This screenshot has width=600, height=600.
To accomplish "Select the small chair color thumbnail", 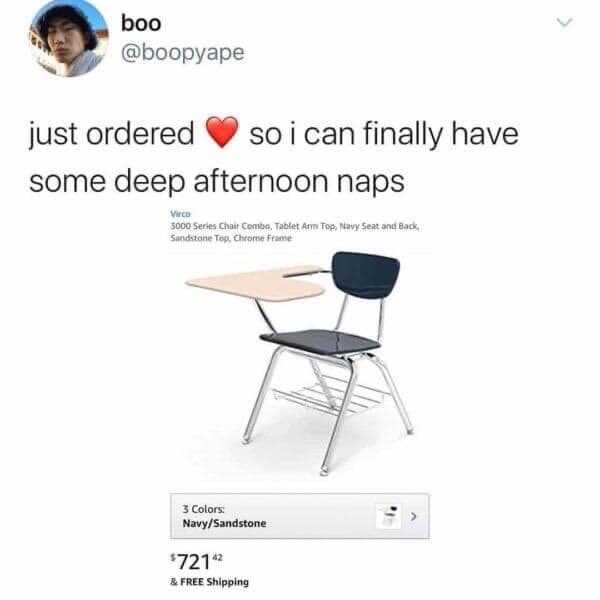I will [x=389, y=516].
